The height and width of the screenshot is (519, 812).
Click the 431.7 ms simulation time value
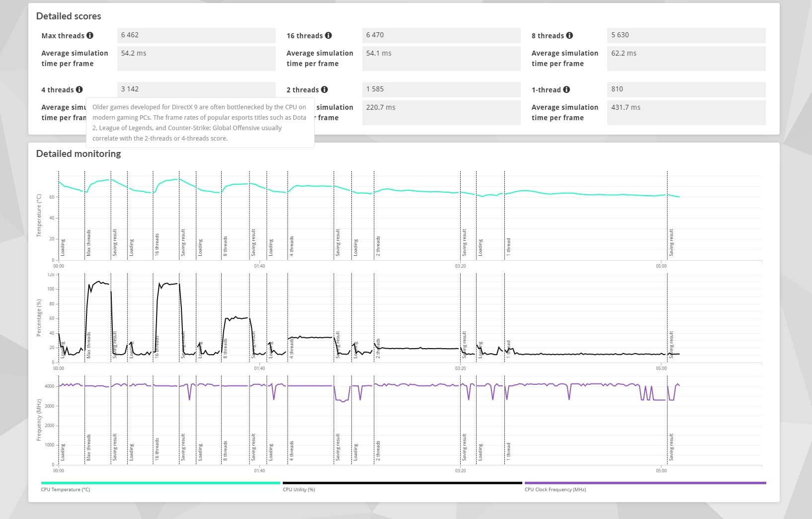coord(686,113)
